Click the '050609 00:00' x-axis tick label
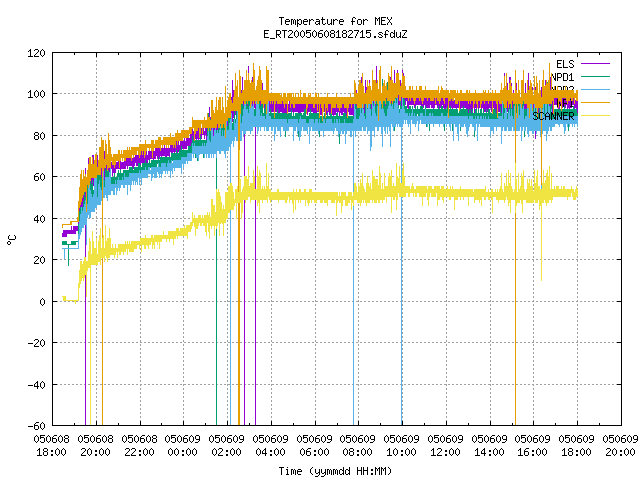 [183, 446]
